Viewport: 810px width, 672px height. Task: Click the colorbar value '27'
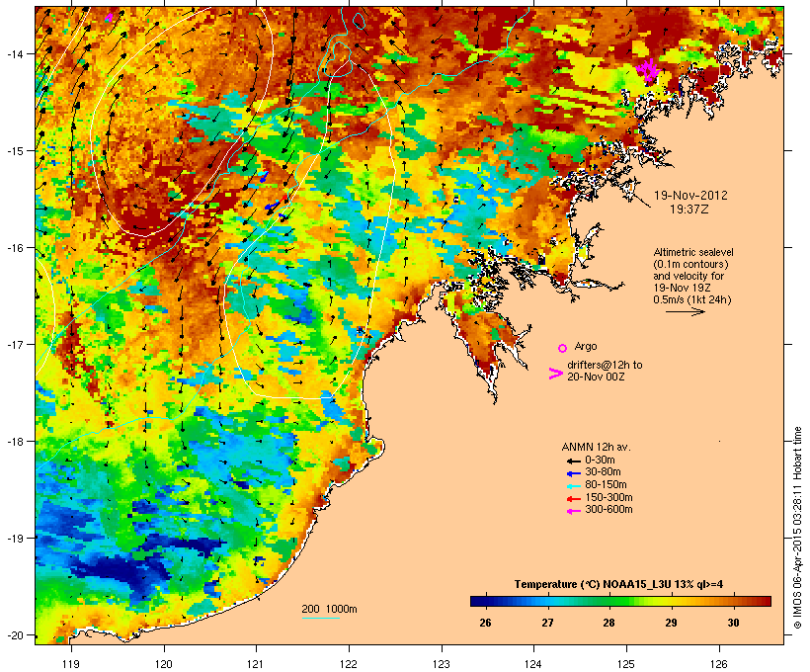click(x=547, y=623)
